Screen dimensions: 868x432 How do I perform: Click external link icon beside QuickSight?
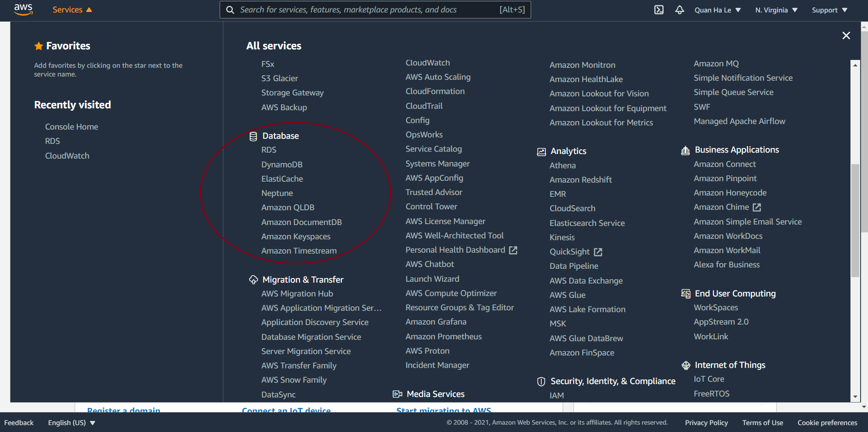point(598,252)
